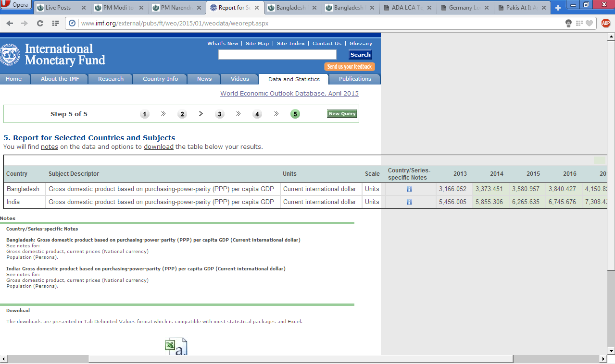Open the Glossary link

pyautogui.click(x=361, y=43)
